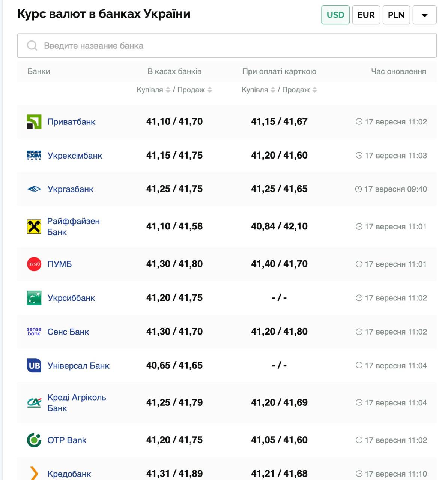Viewport: 448px width, 480px height.
Task: Click the bank name search field
Action: click(227, 46)
